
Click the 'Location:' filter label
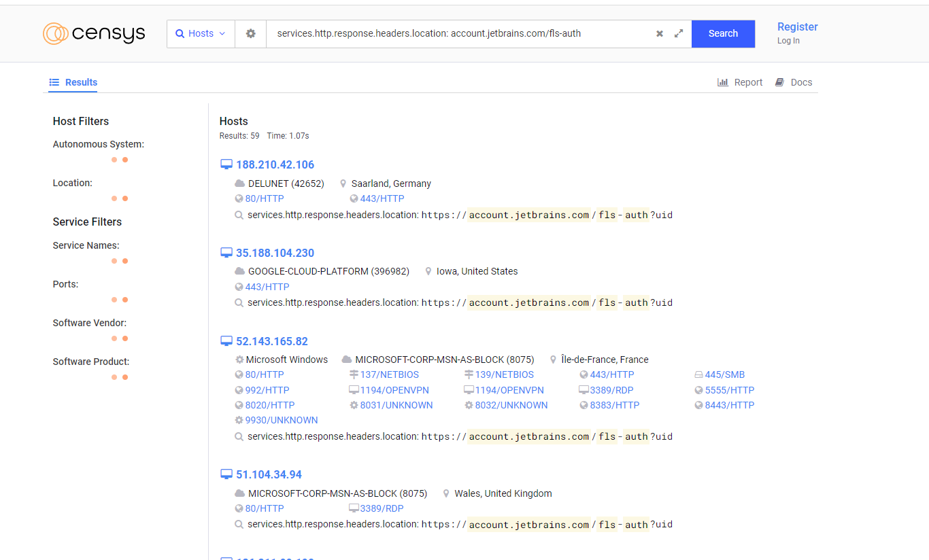(73, 183)
